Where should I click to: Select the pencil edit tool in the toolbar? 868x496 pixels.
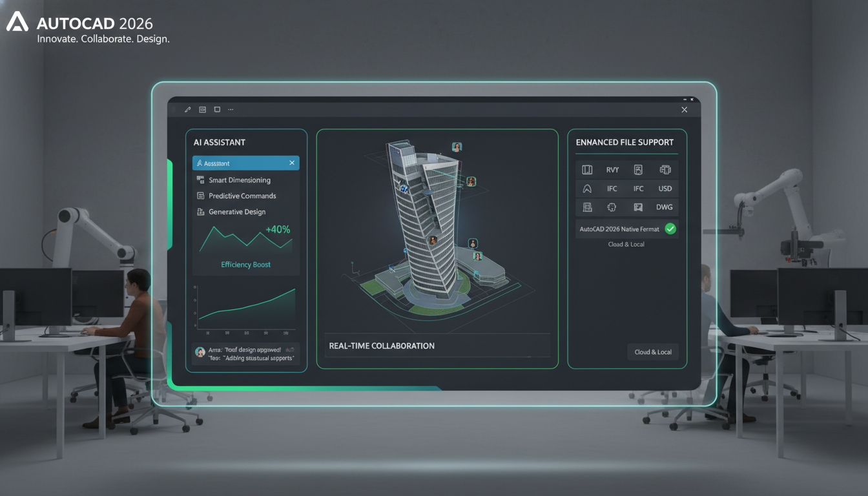[x=187, y=109]
